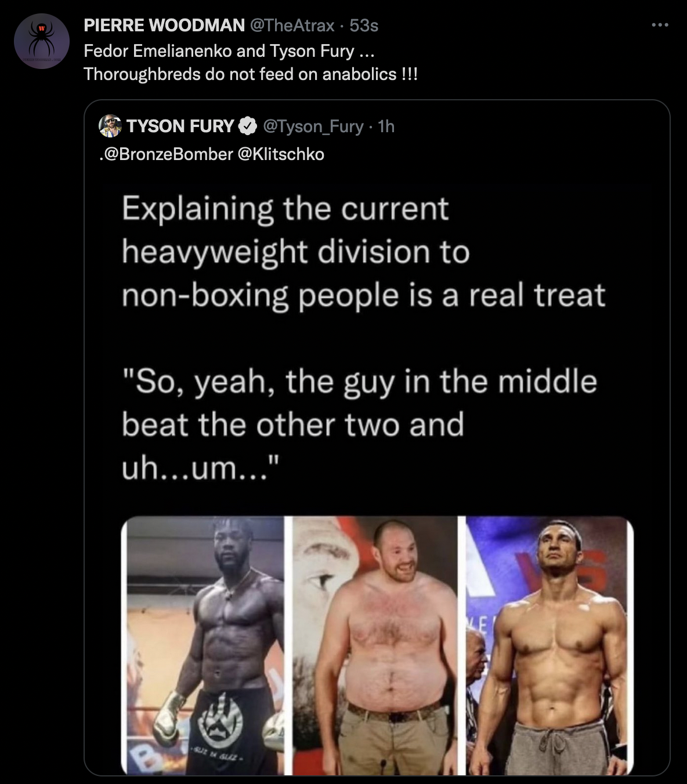687x784 pixels.
Task: Open the 53s timestamp link
Action: (x=364, y=25)
